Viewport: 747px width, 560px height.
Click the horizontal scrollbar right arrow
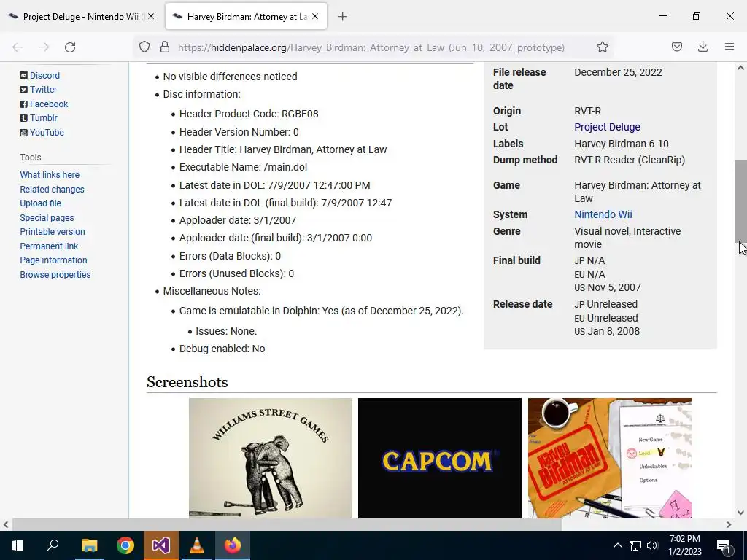click(729, 524)
